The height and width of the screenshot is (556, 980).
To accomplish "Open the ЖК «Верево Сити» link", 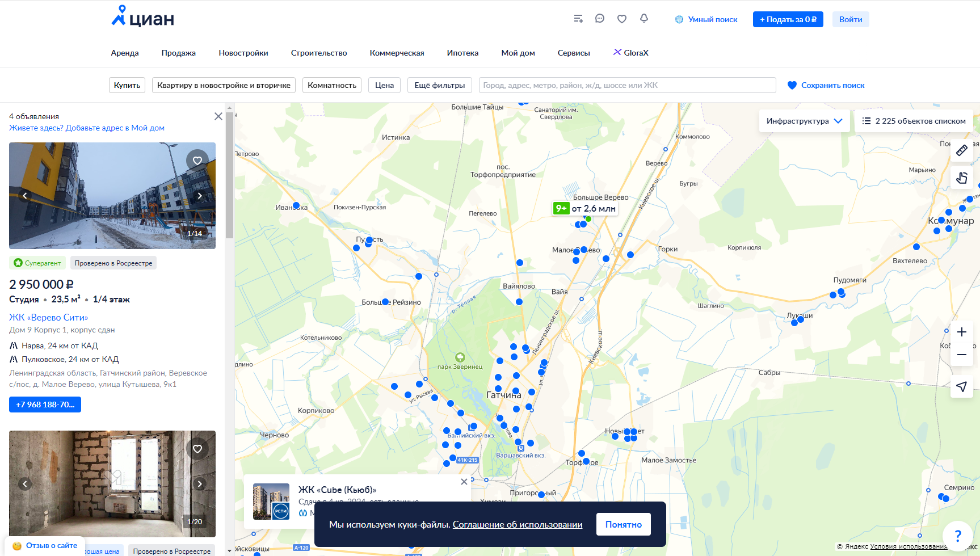I will tap(49, 317).
